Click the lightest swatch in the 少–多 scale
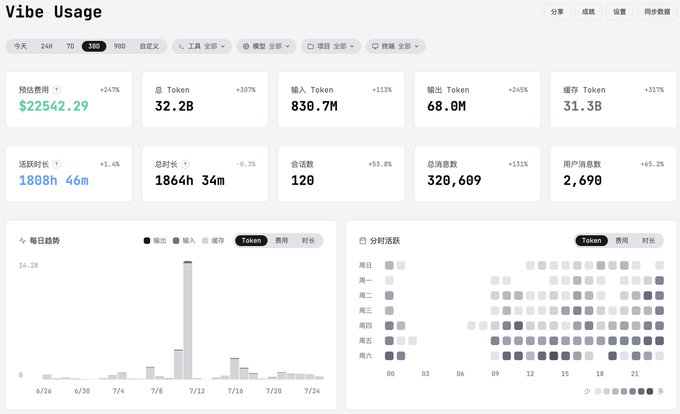This screenshot has width=680, height=414. click(598, 391)
